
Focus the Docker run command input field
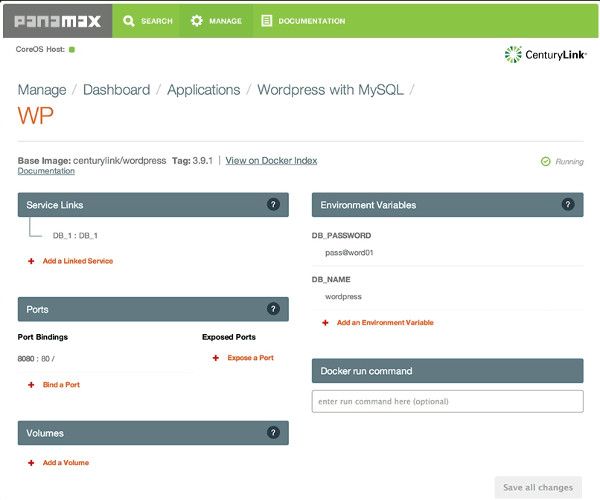point(447,401)
